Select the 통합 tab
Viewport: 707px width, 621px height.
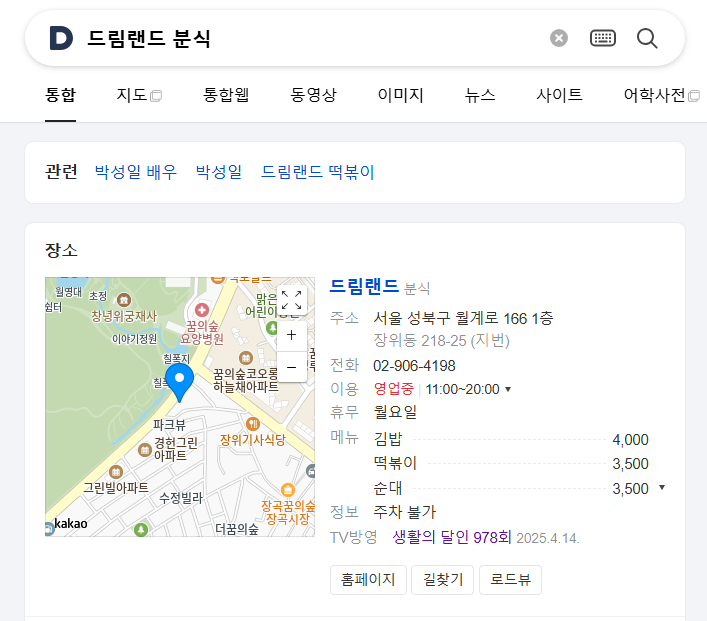pyautogui.click(x=60, y=95)
